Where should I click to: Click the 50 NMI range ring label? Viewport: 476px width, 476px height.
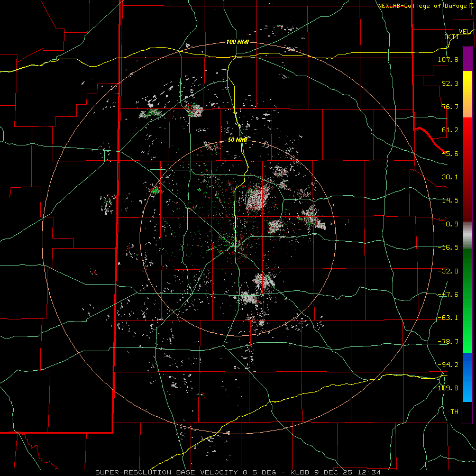(x=237, y=140)
